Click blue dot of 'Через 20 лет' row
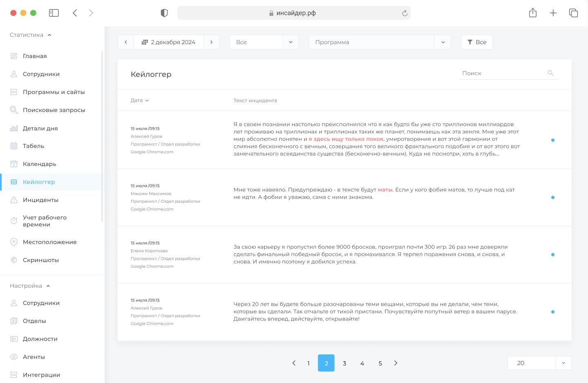The height and width of the screenshot is (383, 588). (x=553, y=312)
